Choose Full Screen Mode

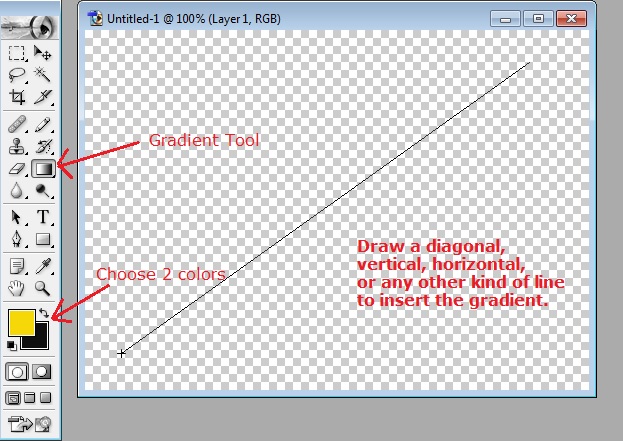(46, 398)
